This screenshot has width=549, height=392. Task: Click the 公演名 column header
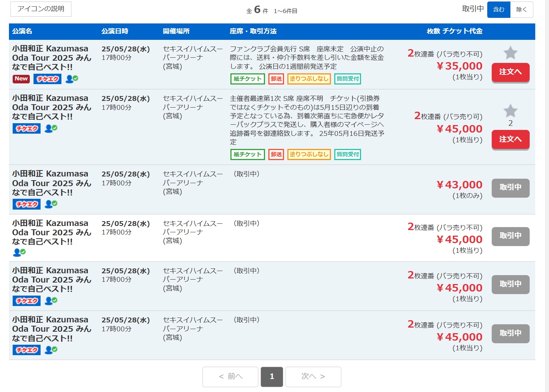22,31
